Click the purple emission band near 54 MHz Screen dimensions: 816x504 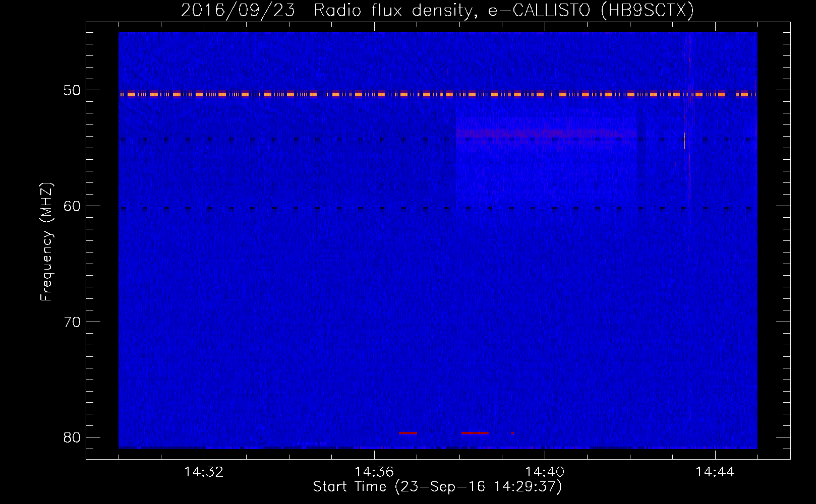pos(546,134)
